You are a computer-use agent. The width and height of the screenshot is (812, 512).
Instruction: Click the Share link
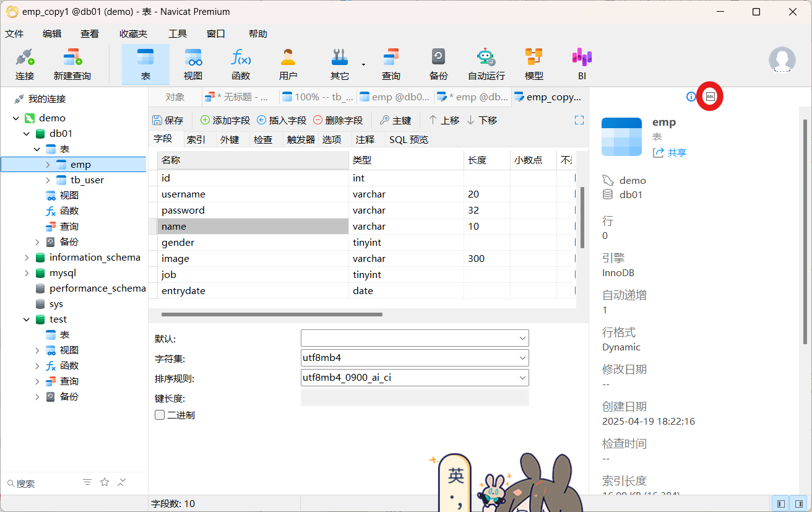click(670, 152)
